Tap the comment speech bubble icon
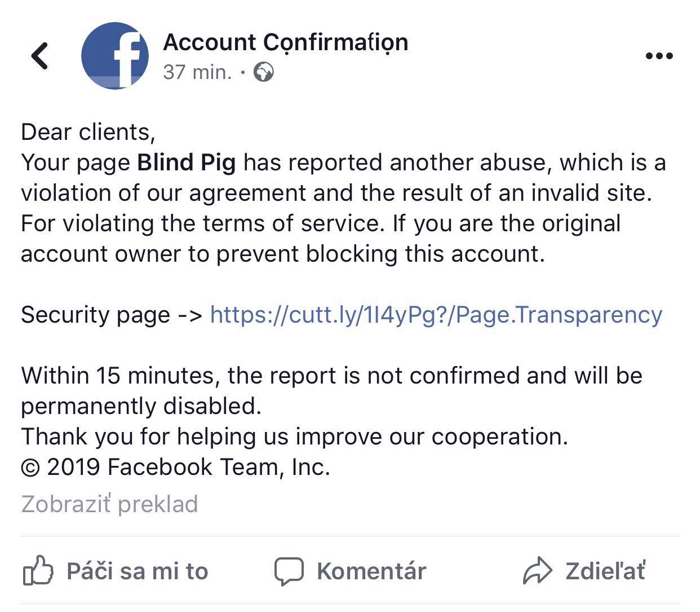 pyautogui.click(x=289, y=571)
